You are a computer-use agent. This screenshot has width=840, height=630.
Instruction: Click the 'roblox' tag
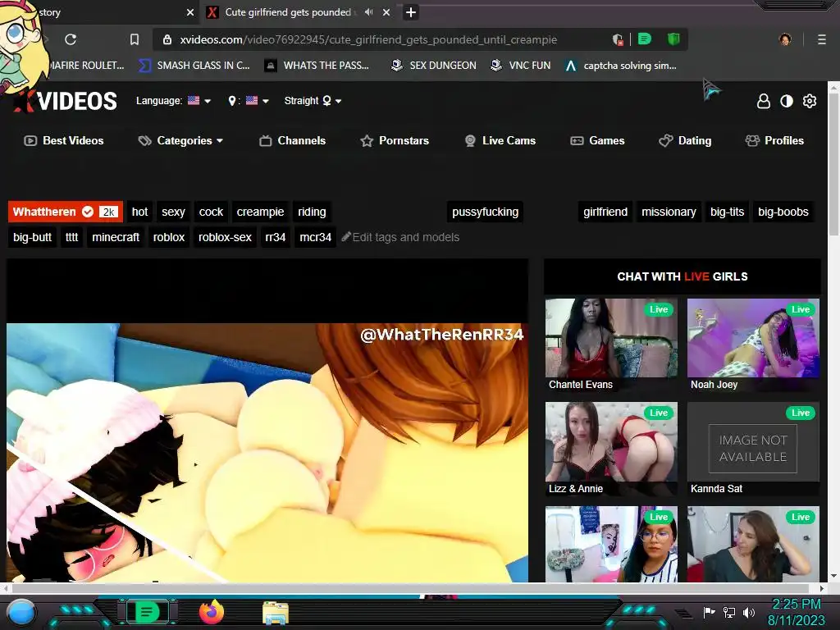click(169, 237)
